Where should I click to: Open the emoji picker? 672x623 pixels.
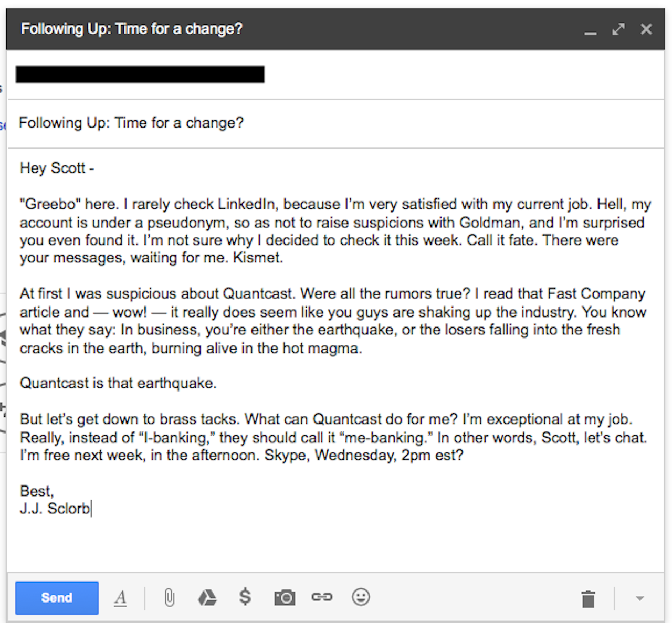361,597
